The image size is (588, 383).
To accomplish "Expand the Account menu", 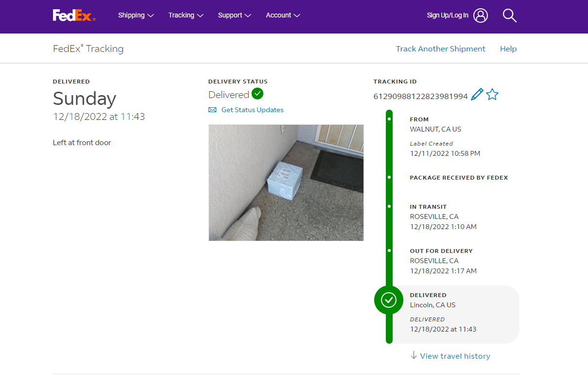I will tap(283, 16).
